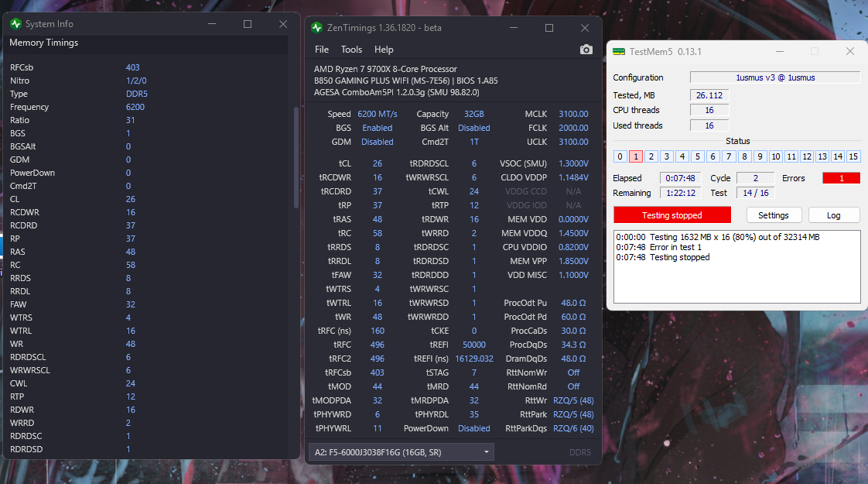
Task: Click the tCL value 26 in ZenTimings
Action: coord(377,163)
